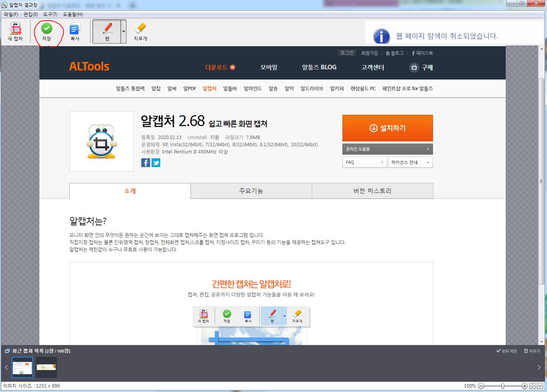Click the 최근 캡처 목록 panel icon
The width and height of the screenshot is (547, 392).
point(7,351)
